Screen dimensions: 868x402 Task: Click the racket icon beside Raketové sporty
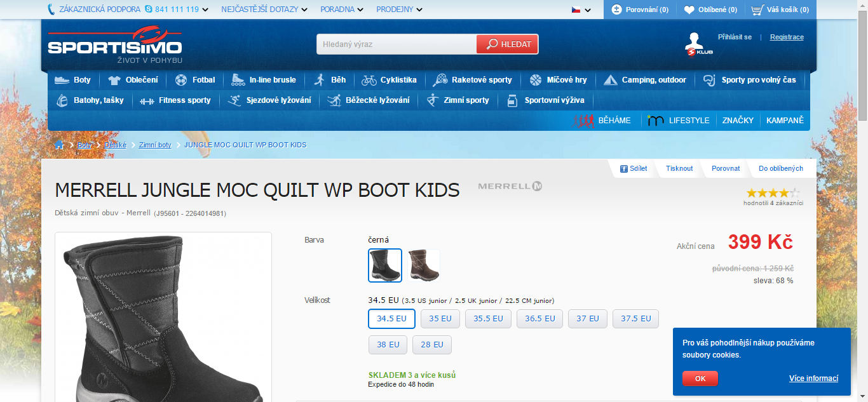pos(440,80)
